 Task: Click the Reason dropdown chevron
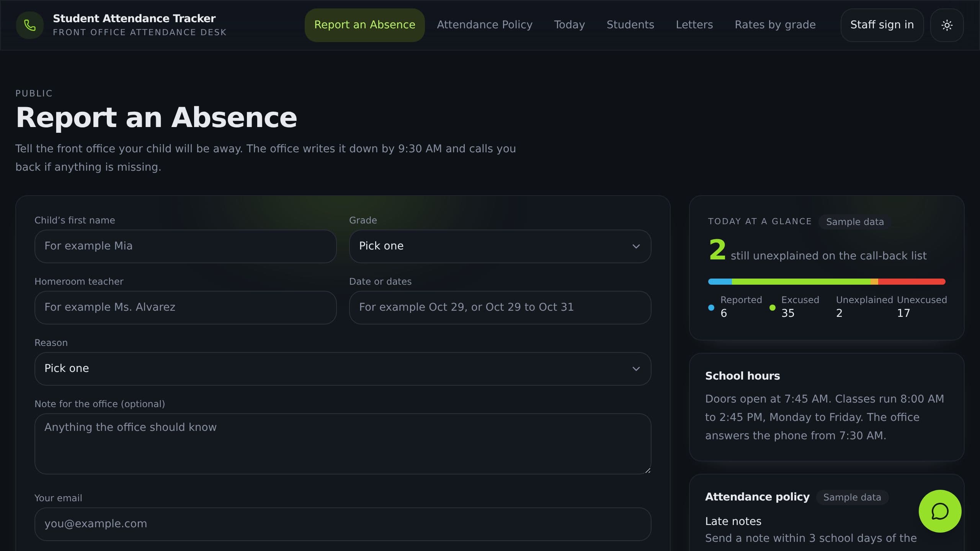(x=636, y=369)
